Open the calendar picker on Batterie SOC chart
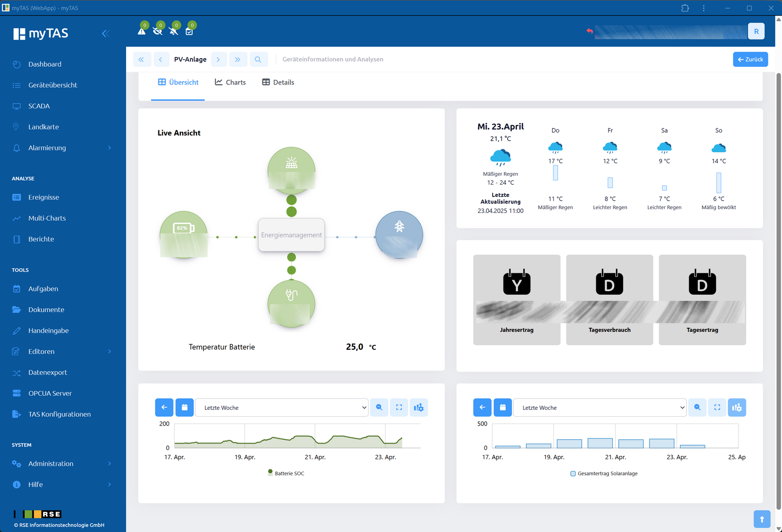The image size is (782, 532). point(184,407)
